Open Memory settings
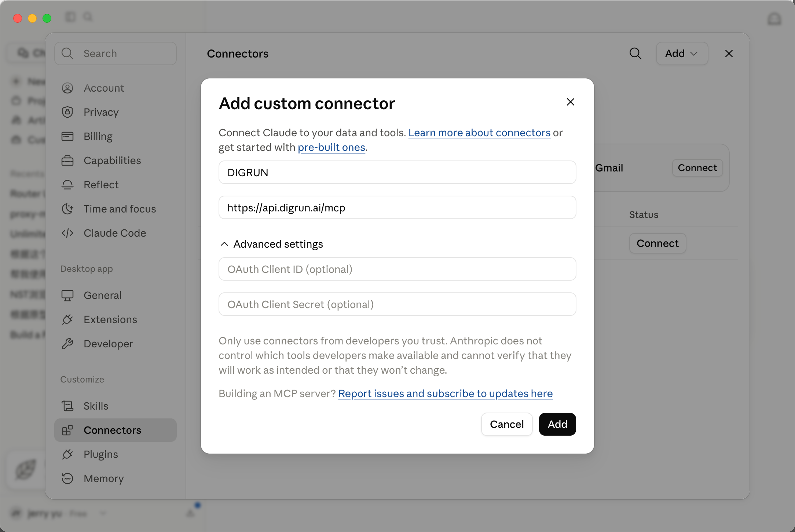Image resolution: width=795 pixels, height=532 pixels. click(x=115, y=479)
